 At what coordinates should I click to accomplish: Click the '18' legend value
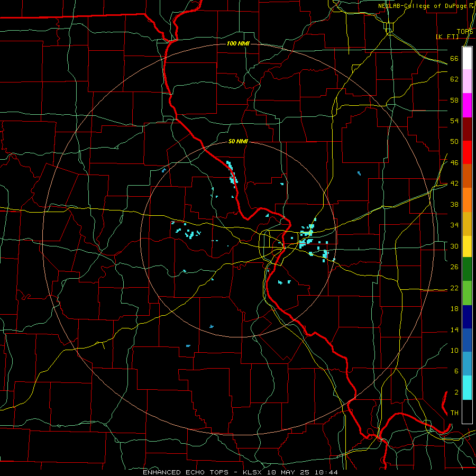click(454, 309)
